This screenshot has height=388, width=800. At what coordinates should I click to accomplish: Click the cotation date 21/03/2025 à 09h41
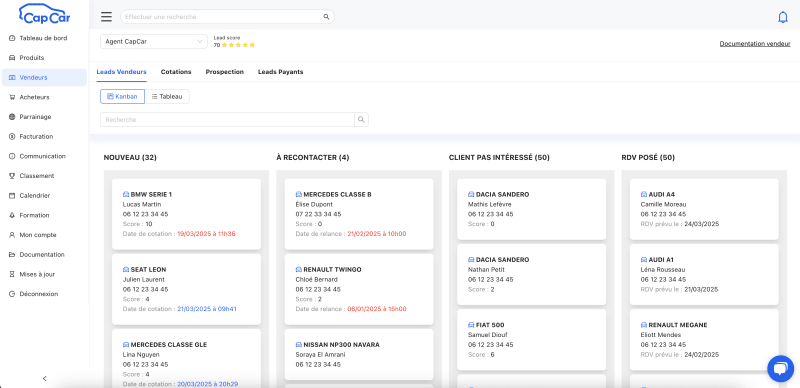click(x=207, y=309)
